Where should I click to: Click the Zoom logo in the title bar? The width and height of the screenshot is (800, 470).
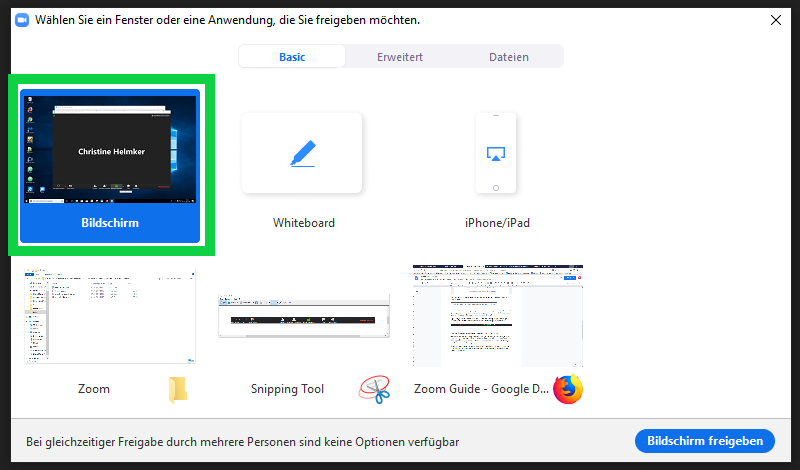(x=21, y=20)
